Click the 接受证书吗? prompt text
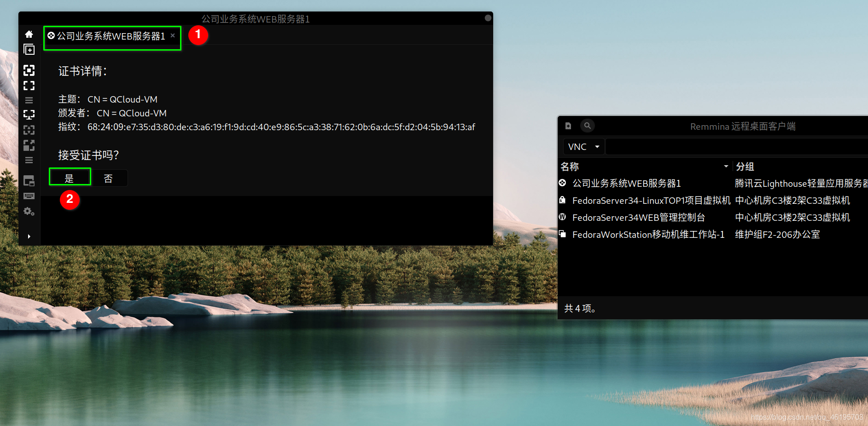Viewport: 868px width, 426px height. (x=88, y=155)
